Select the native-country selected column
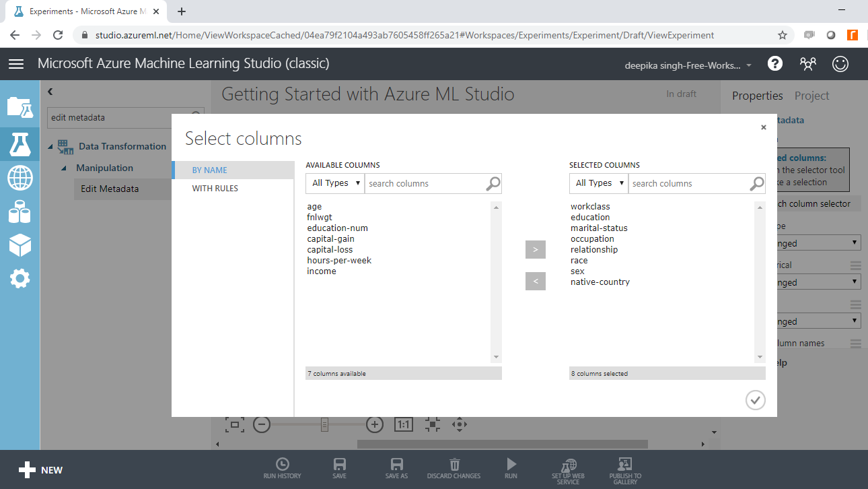Viewport: 868px width, 489px height. [600, 282]
